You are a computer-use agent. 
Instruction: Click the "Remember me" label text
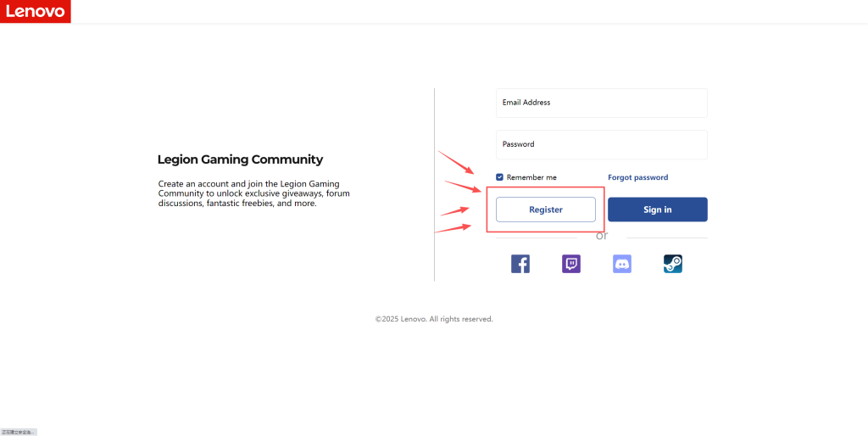531,177
